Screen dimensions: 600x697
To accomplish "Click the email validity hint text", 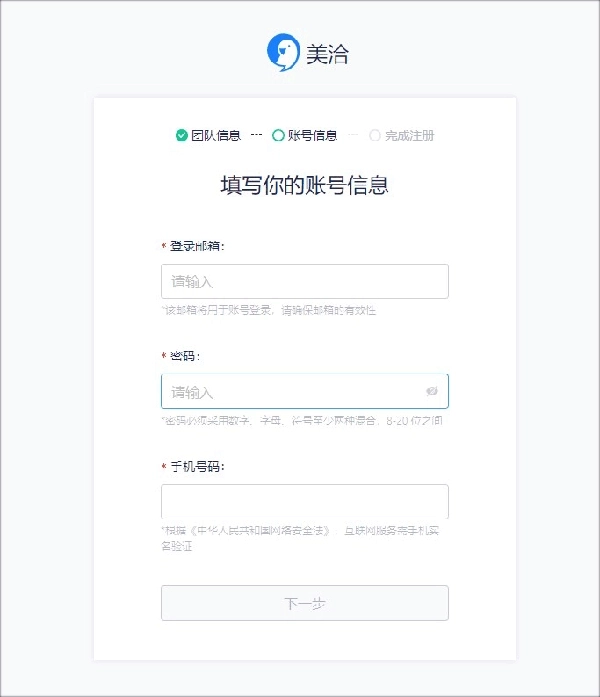I will 268,310.
